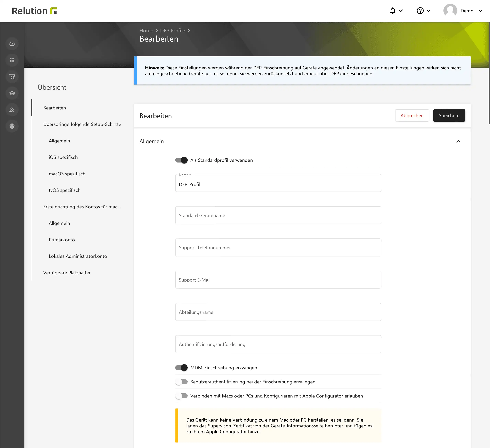Screen dimensions: 490x448
Task: Go to Home breadcrumb link
Action: pyautogui.click(x=146, y=31)
